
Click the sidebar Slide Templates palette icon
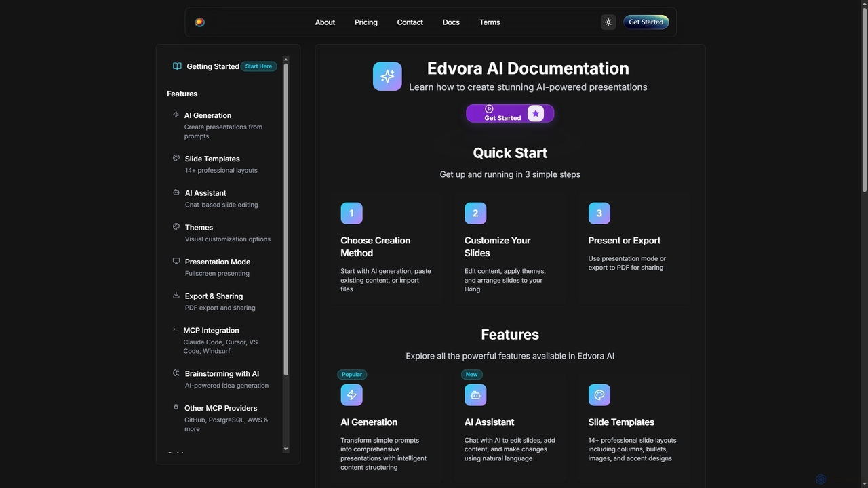[176, 158]
